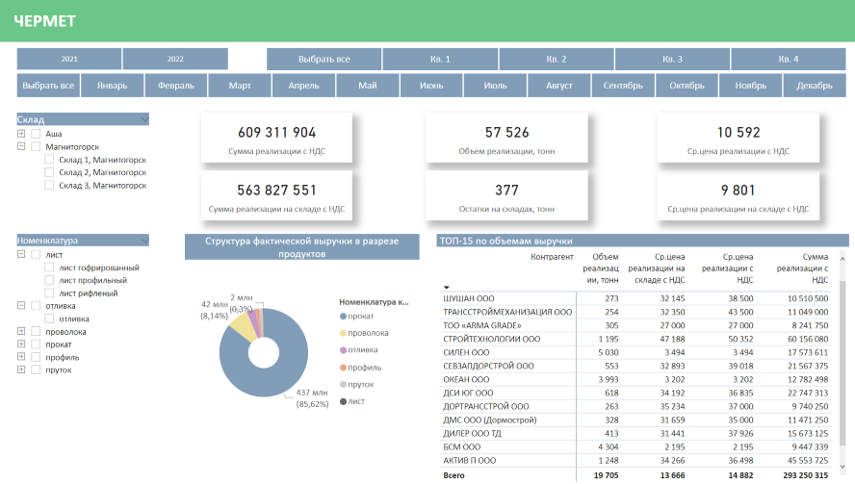
Task: Click the отливка legend dot
Action: [344, 350]
